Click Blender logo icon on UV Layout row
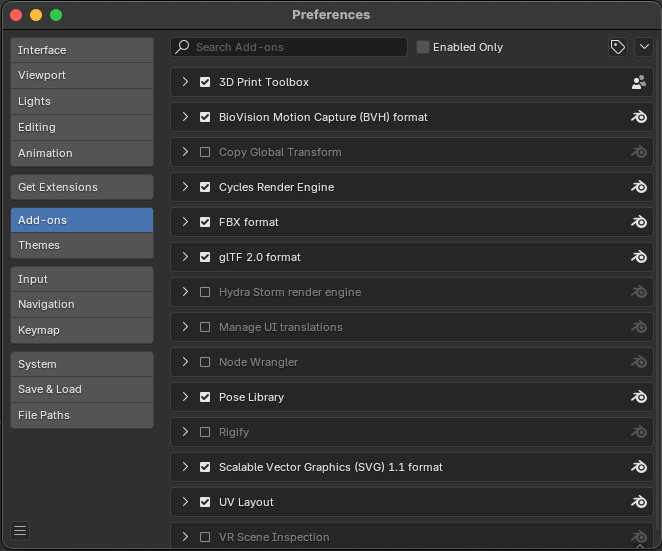This screenshot has height=551, width=662. [x=639, y=502]
